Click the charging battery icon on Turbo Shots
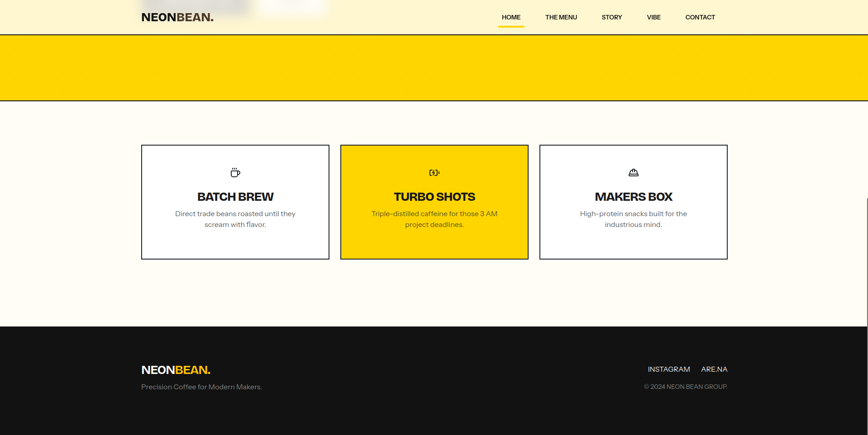Screen dimensions: 868x435 click(434, 172)
